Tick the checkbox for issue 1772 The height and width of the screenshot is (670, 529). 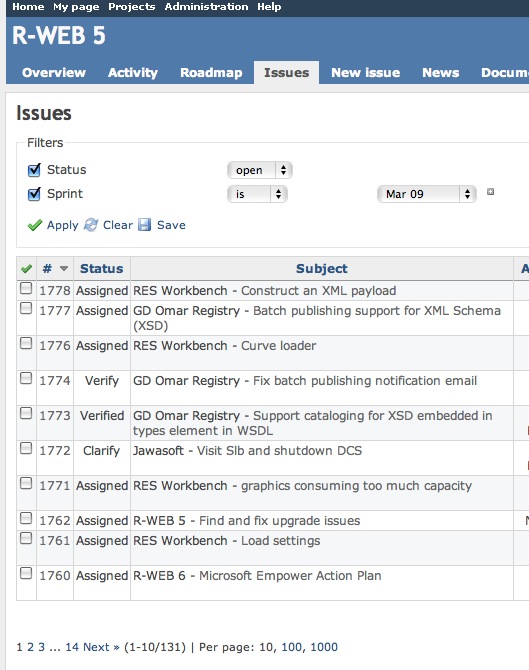tap(26, 448)
